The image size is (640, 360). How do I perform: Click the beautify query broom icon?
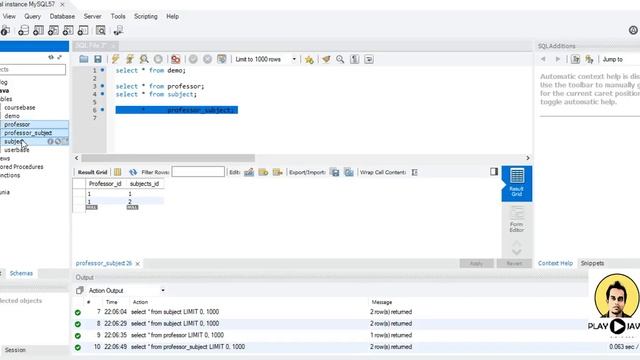[326, 59]
